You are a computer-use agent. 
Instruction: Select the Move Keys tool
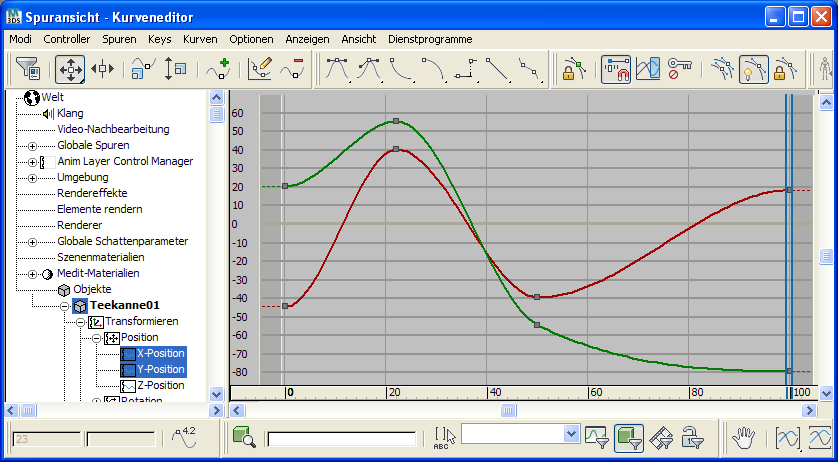coord(69,69)
